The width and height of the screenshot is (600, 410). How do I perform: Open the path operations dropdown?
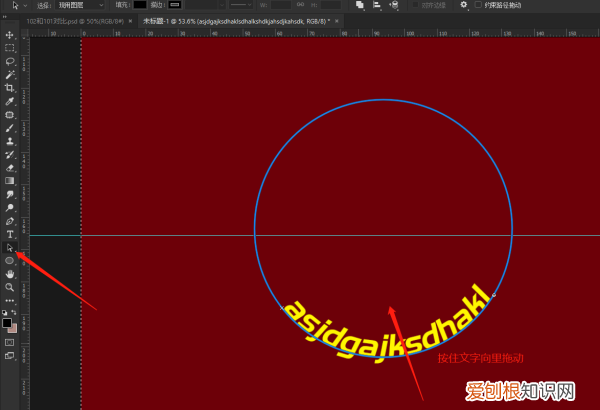coord(360,5)
